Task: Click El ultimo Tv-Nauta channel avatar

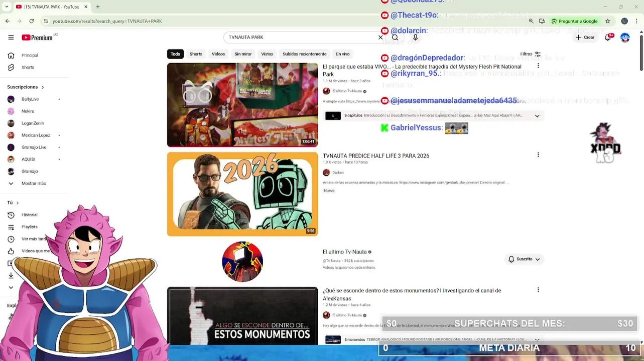Action: (x=242, y=261)
